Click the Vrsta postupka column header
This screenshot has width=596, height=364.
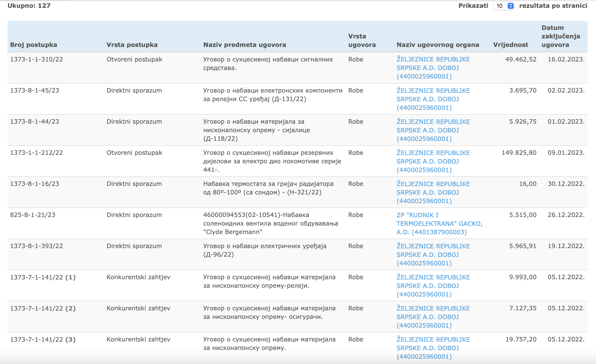[132, 45]
